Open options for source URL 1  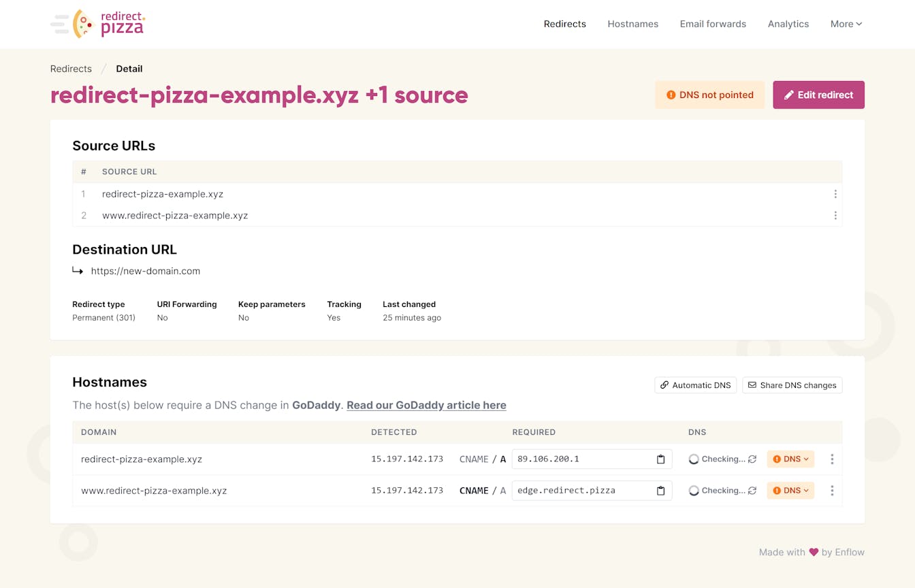click(x=835, y=194)
